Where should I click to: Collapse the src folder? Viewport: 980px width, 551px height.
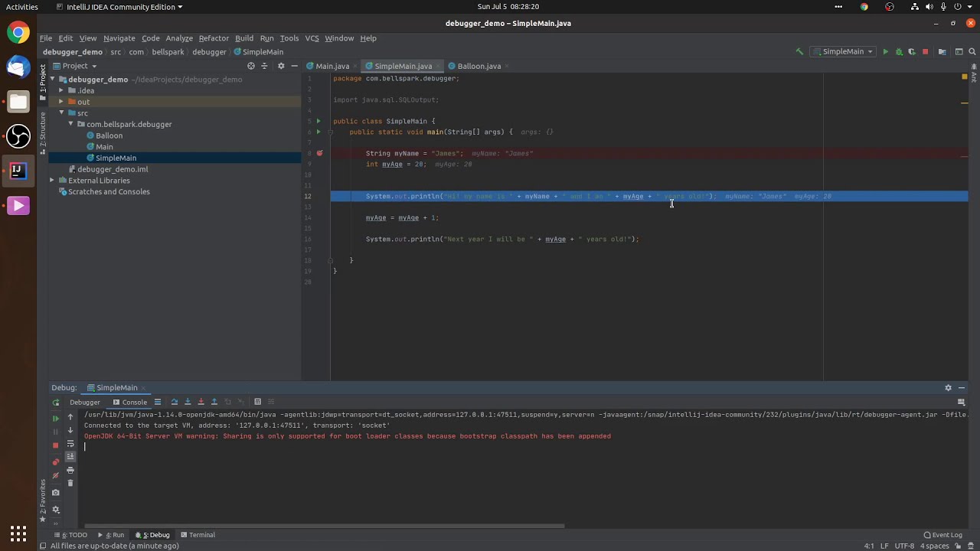[x=62, y=113]
